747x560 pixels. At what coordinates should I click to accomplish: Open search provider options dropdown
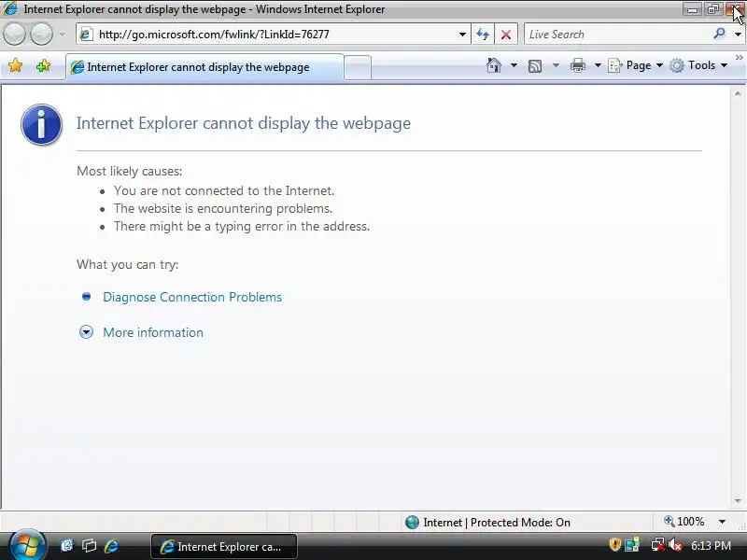[x=738, y=35]
